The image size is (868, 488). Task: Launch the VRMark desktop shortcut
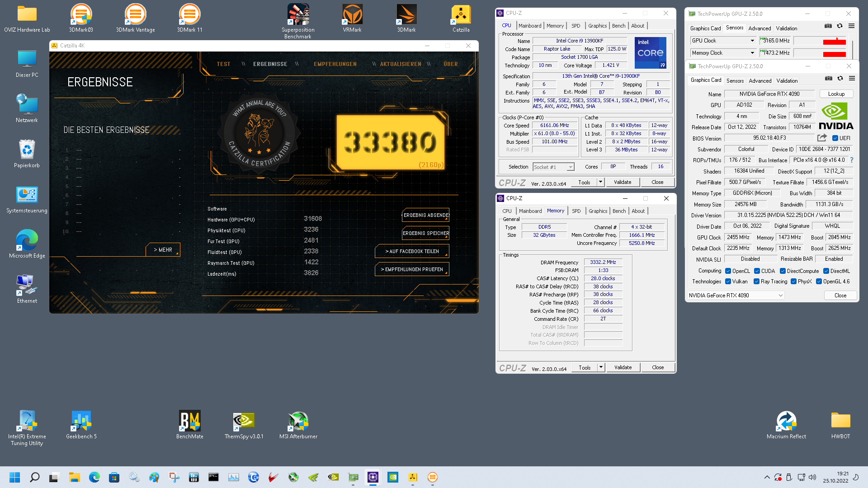click(x=352, y=18)
